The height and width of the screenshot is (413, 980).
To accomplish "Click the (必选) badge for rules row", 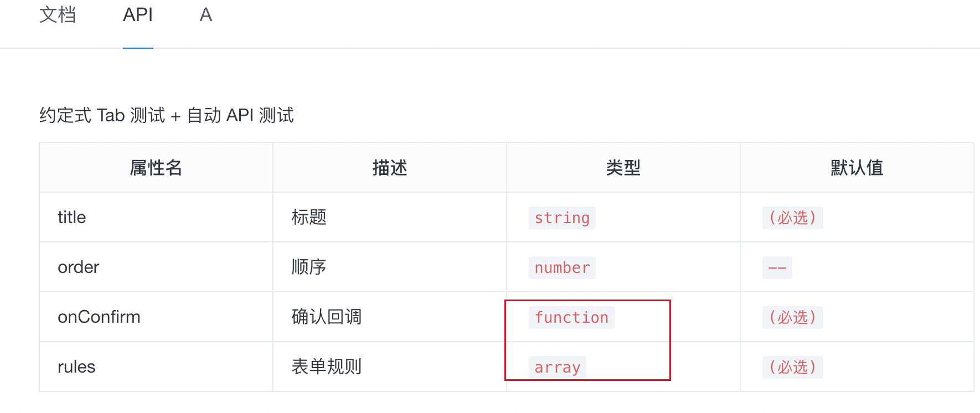I will (x=792, y=367).
